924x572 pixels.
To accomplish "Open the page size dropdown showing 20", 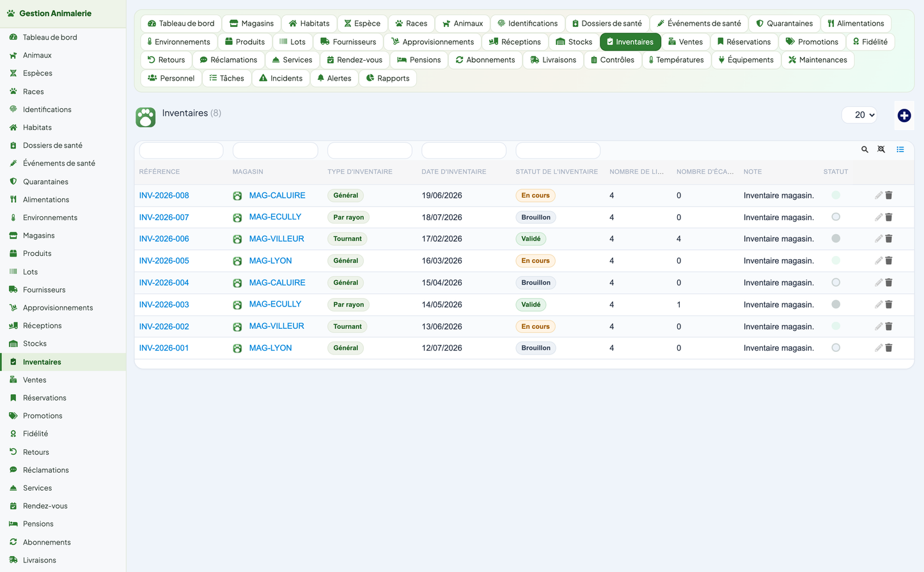I will (859, 115).
